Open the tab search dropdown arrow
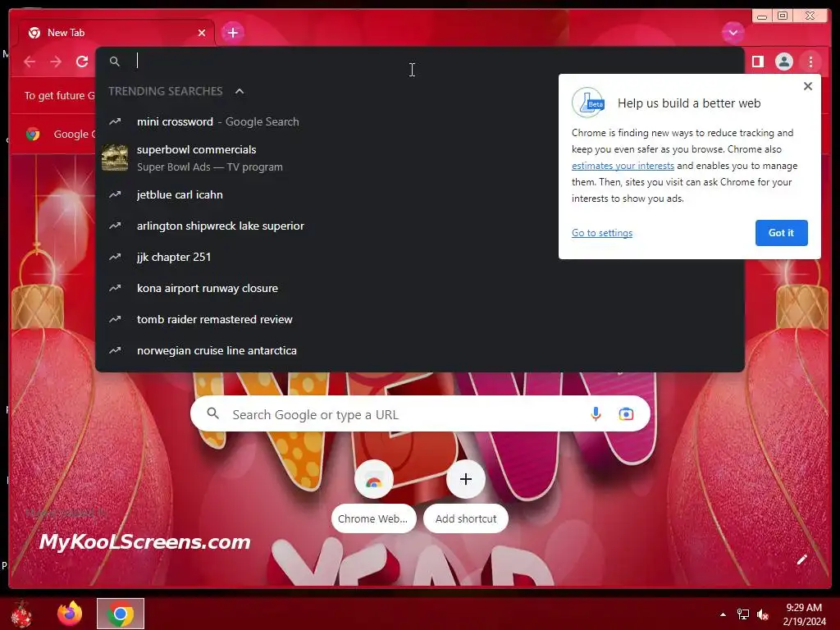 [733, 33]
